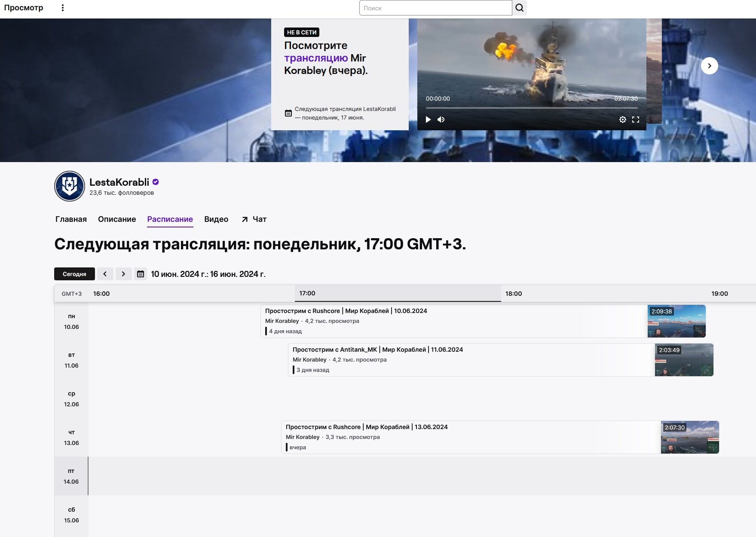Open the three-dot options menu

click(63, 8)
